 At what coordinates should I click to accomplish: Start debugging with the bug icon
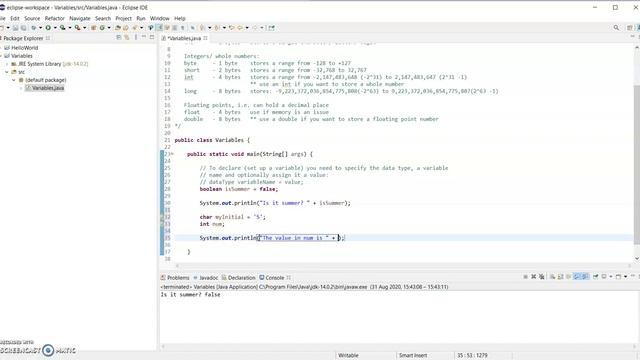click(33, 28)
